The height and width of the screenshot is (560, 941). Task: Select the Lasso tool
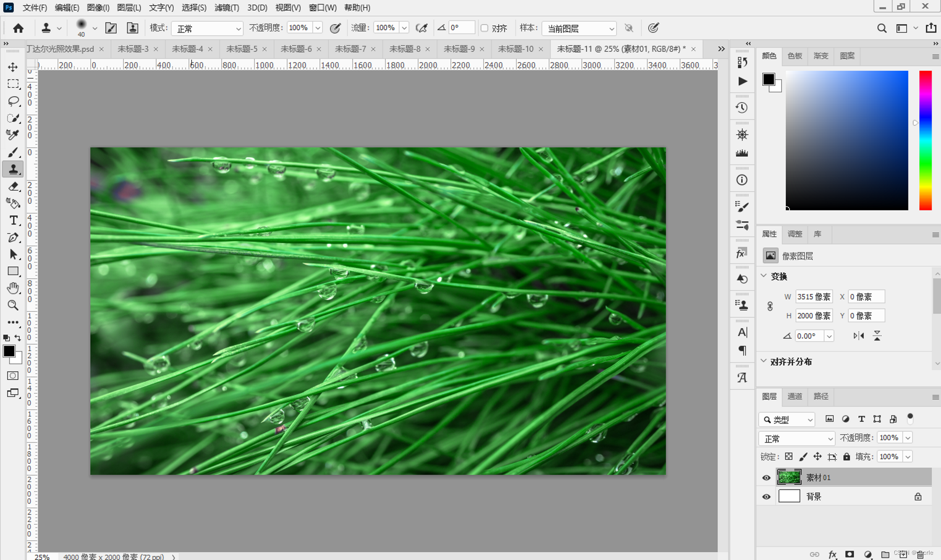point(13,101)
